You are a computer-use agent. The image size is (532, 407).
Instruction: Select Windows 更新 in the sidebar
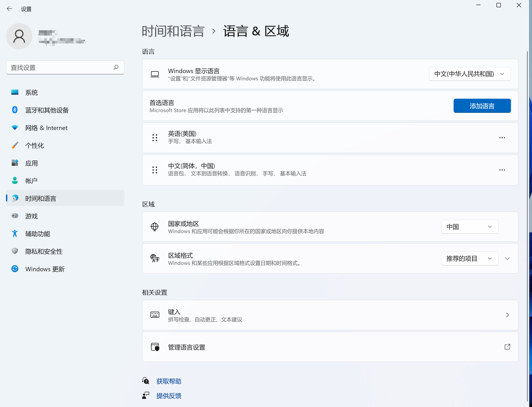point(65,269)
